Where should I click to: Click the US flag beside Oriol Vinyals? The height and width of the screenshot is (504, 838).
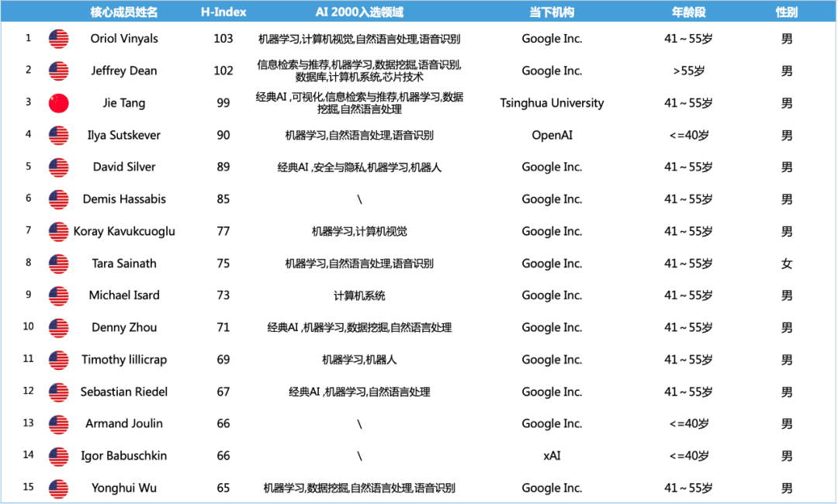59,39
